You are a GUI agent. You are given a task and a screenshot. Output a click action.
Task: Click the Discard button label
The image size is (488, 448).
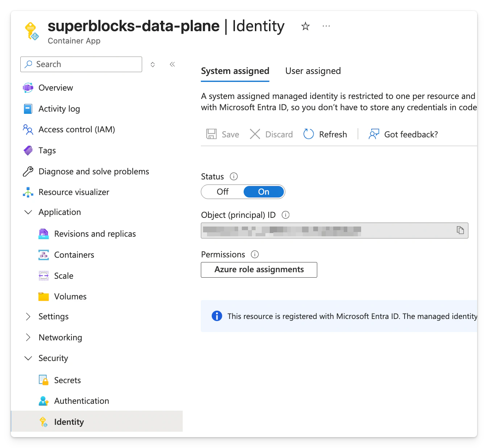pos(279,134)
